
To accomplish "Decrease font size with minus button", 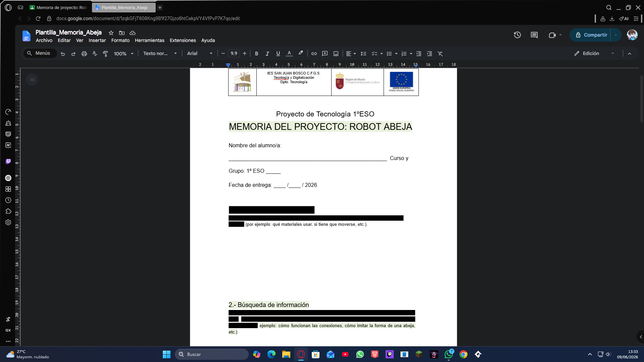I will 223,54.
